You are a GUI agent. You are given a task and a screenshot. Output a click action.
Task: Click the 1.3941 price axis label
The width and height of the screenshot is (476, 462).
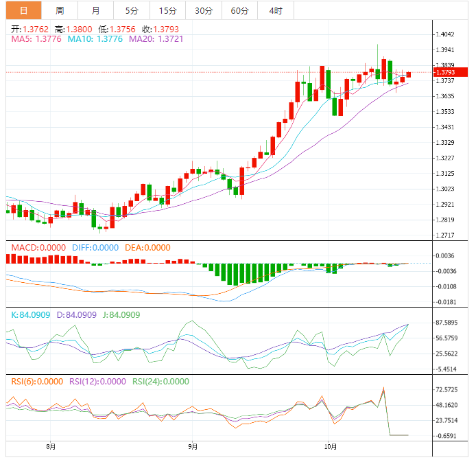445,50
